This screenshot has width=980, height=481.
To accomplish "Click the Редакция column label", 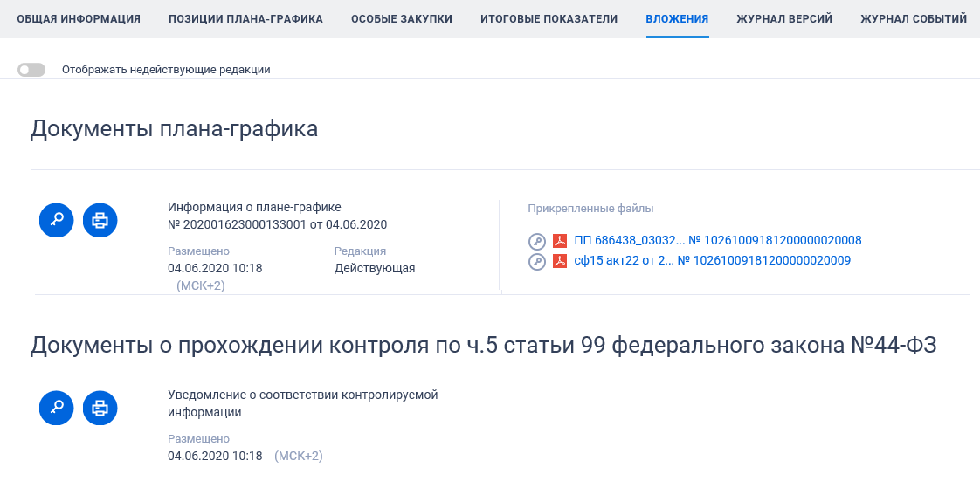I will (x=360, y=251).
